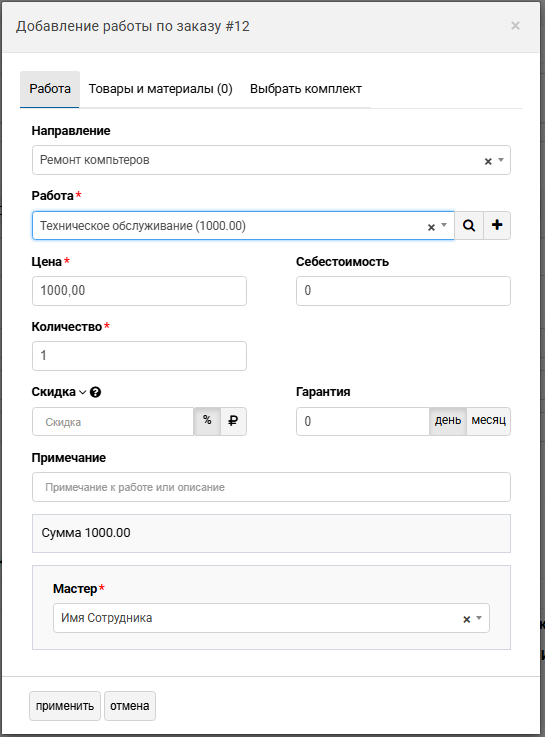Switch to Товары и материалы (0) tab
Viewport: 545px width, 737px height.
tap(161, 89)
